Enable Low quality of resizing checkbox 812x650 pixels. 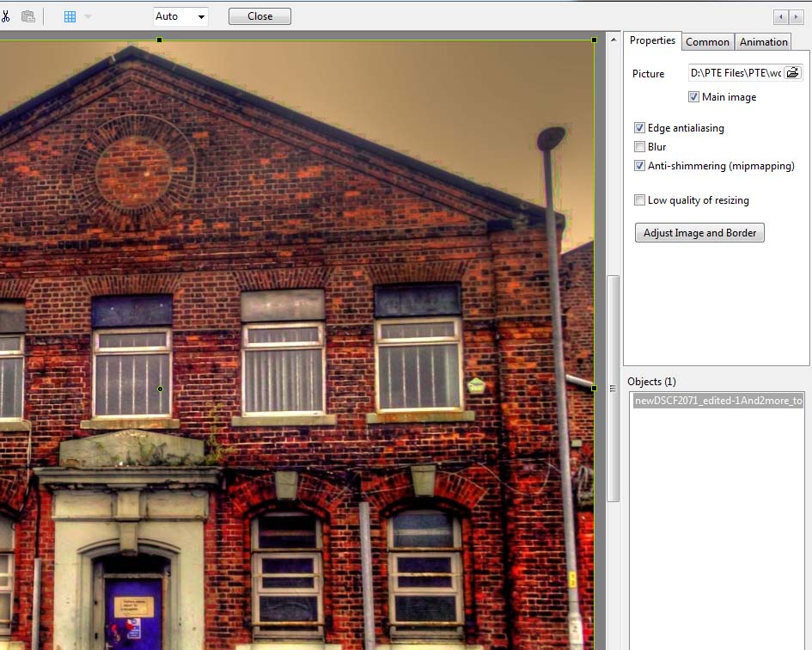coord(639,200)
